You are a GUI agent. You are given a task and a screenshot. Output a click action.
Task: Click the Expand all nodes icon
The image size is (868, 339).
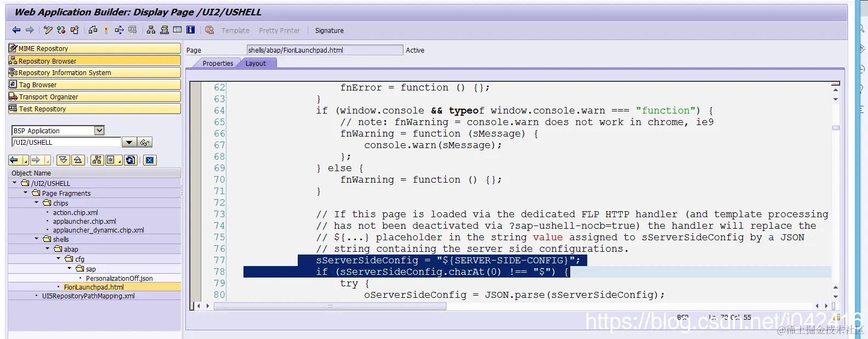coord(64,160)
